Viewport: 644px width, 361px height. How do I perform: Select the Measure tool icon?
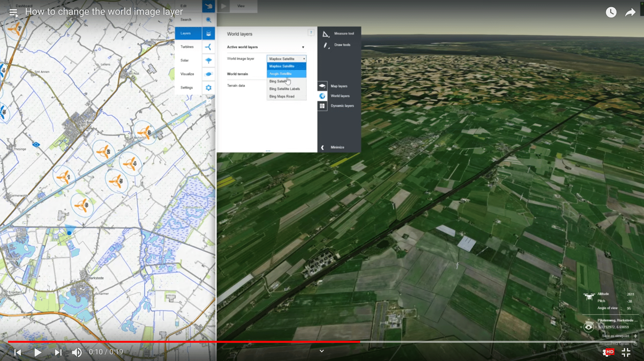325,34
